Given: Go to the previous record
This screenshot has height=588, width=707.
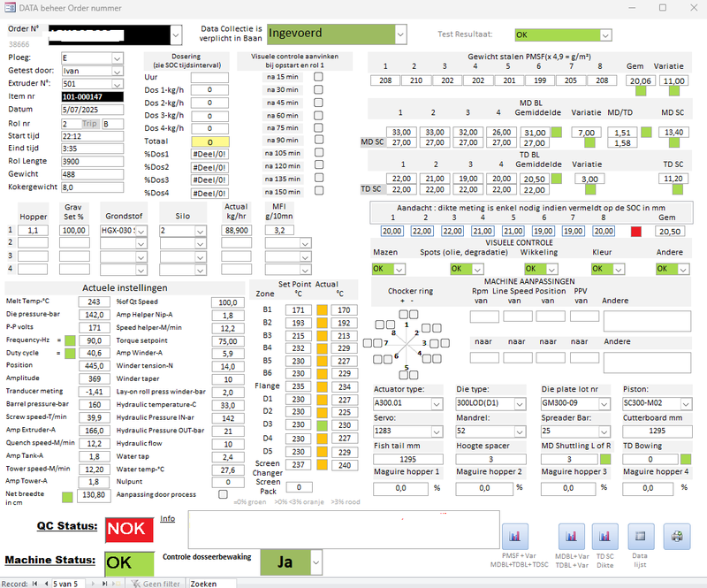Looking at the screenshot, I should [x=48, y=583].
